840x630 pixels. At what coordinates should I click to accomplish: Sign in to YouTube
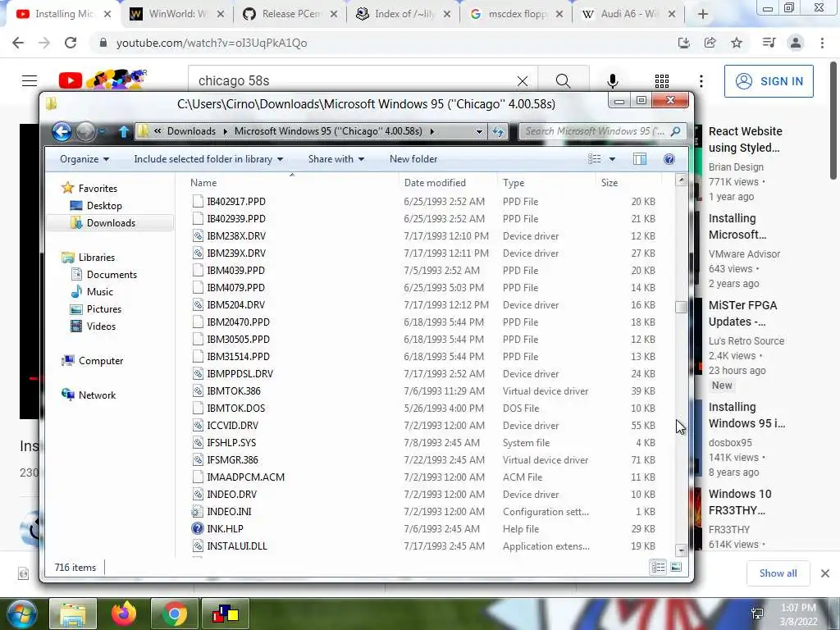(x=769, y=81)
